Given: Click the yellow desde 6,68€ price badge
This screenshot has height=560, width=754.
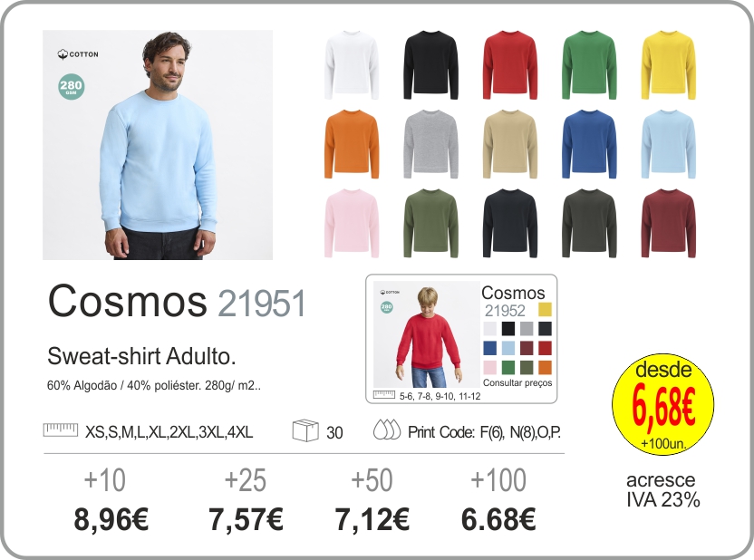Looking at the screenshot, I should pos(663,405).
